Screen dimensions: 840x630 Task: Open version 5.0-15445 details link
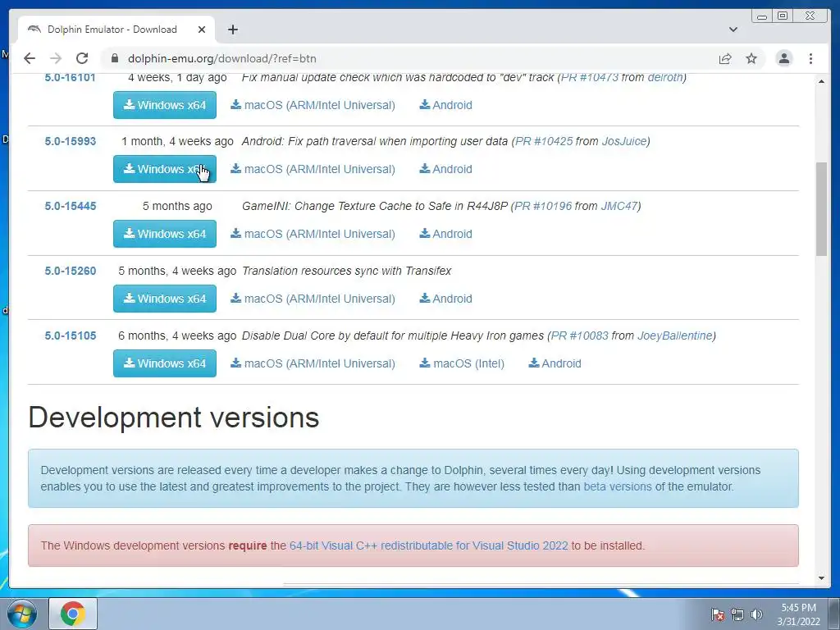coord(71,206)
